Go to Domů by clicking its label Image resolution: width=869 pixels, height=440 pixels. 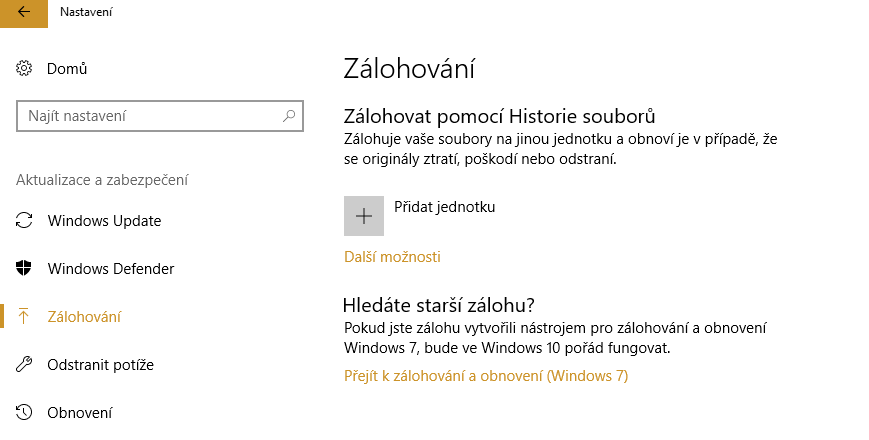(67, 69)
